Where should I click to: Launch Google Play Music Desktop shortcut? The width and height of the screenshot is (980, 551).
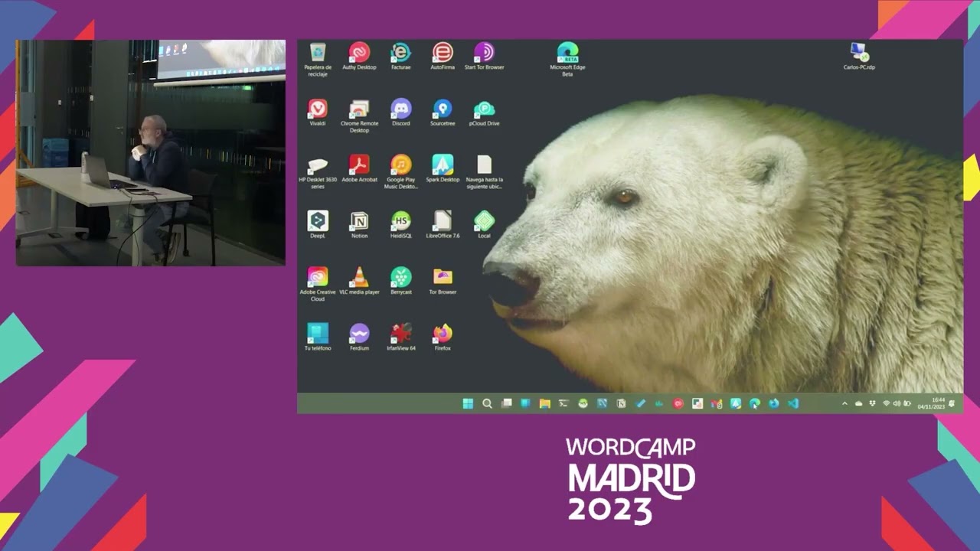pyautogui.click(x=400, y=172)
